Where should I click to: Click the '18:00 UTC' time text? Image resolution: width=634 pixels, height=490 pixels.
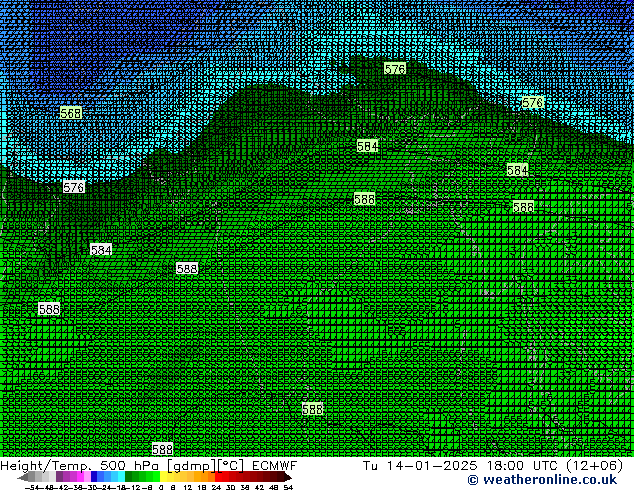(522, 466)
